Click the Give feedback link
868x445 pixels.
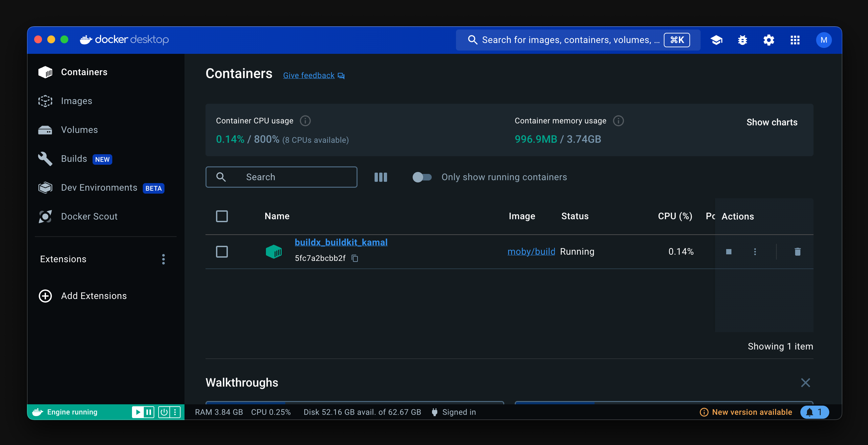point(309,75)
